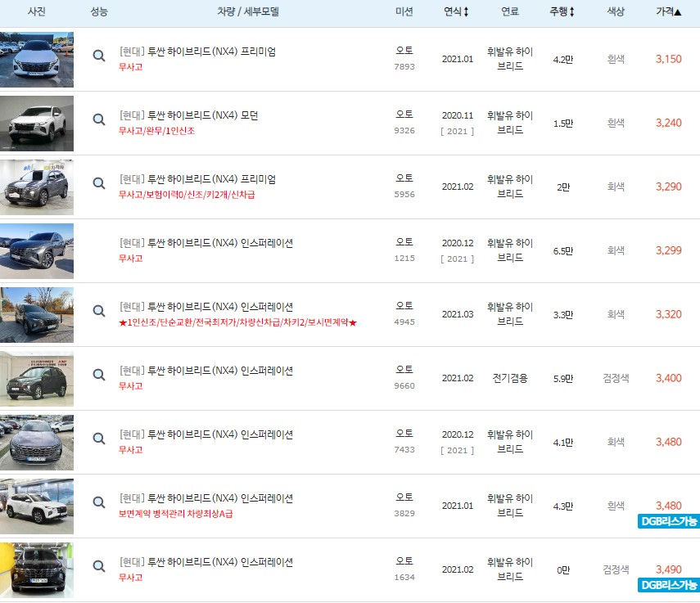Screen dimensions: 700x603
Task: Open 인스퍼레이션 listing with plate 9660
Action: pyautogui.click(x=205, y=371)
